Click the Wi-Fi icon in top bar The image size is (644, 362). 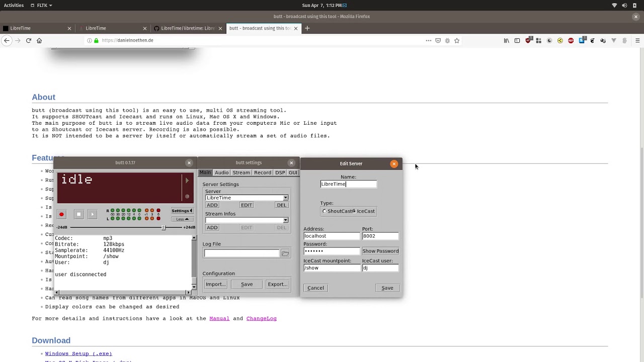[x=614, y=5]
